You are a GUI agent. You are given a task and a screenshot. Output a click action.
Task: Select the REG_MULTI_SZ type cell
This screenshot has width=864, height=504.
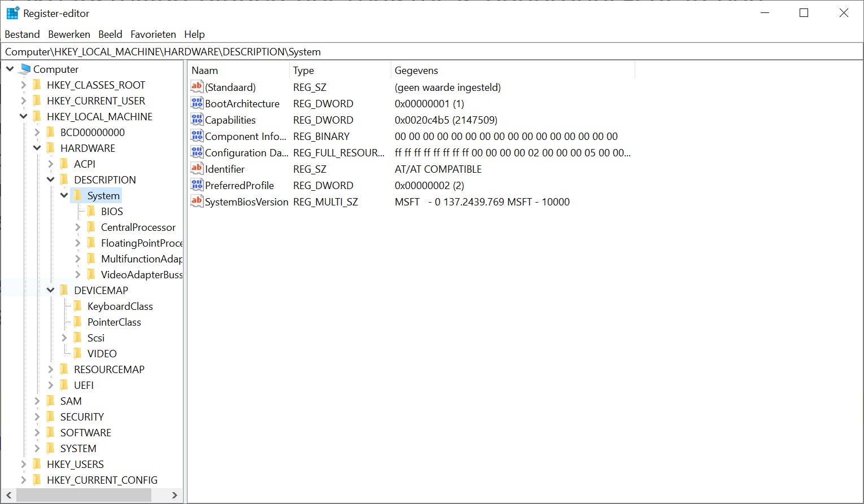(325, 201)
